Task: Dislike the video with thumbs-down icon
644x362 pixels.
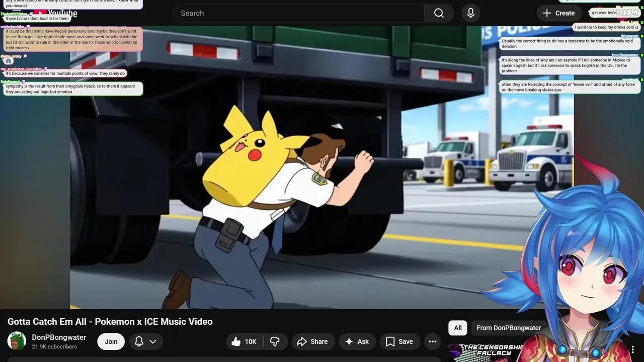Action: point(275,341)
